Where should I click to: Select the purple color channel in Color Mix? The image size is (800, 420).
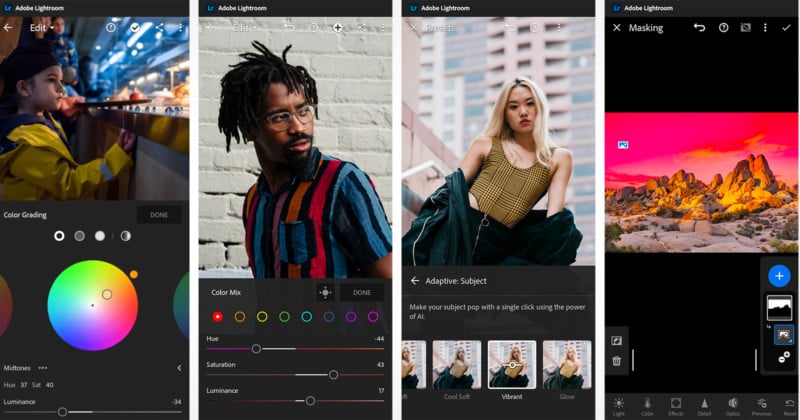tap(351, 317)
